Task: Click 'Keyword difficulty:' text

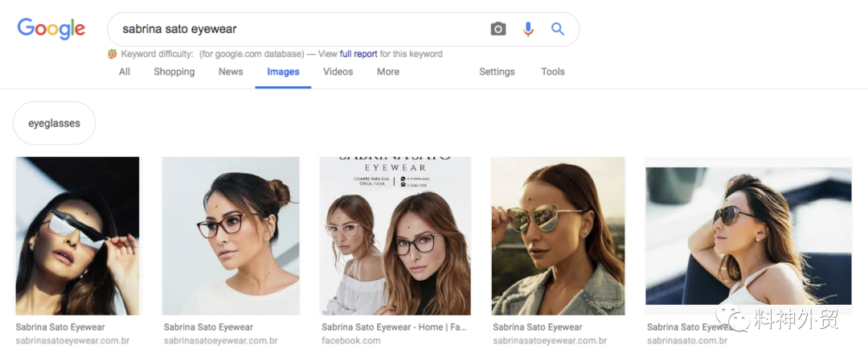Action: coord(158,55)
